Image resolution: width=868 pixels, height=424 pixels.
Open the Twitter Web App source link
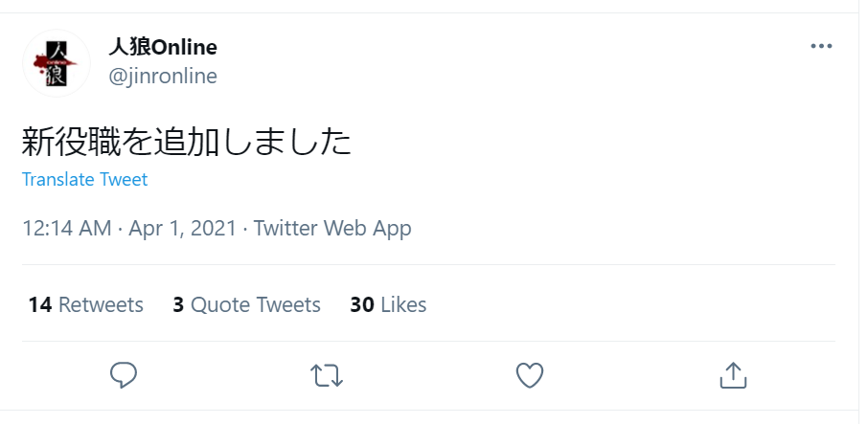pyautogui.click(x=332, y=228)
